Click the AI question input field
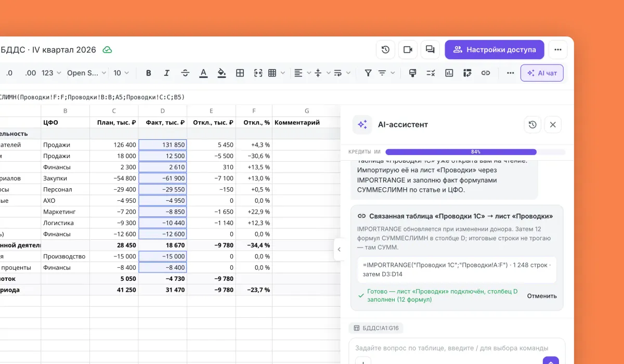The image size is (624, 364). (456, 348)
